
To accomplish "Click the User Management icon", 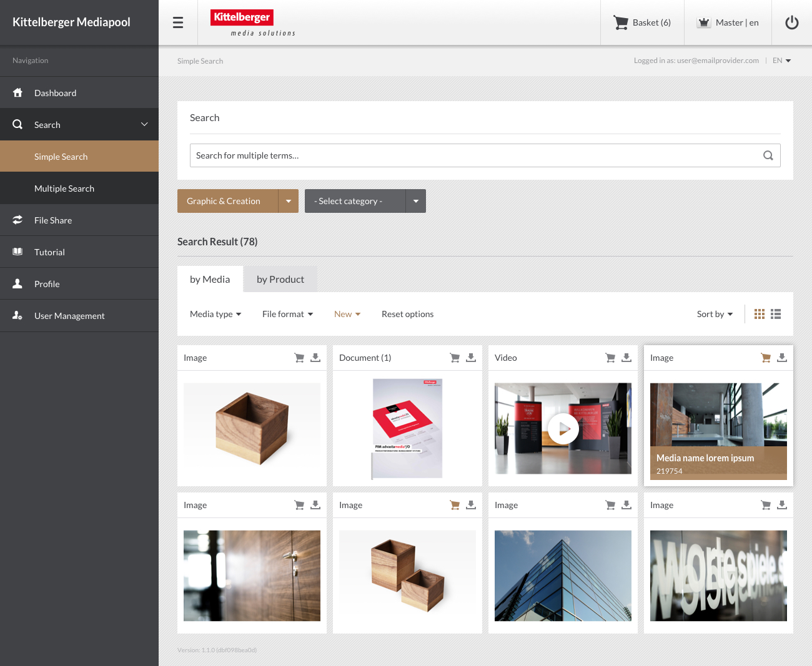I will point(17,315).
